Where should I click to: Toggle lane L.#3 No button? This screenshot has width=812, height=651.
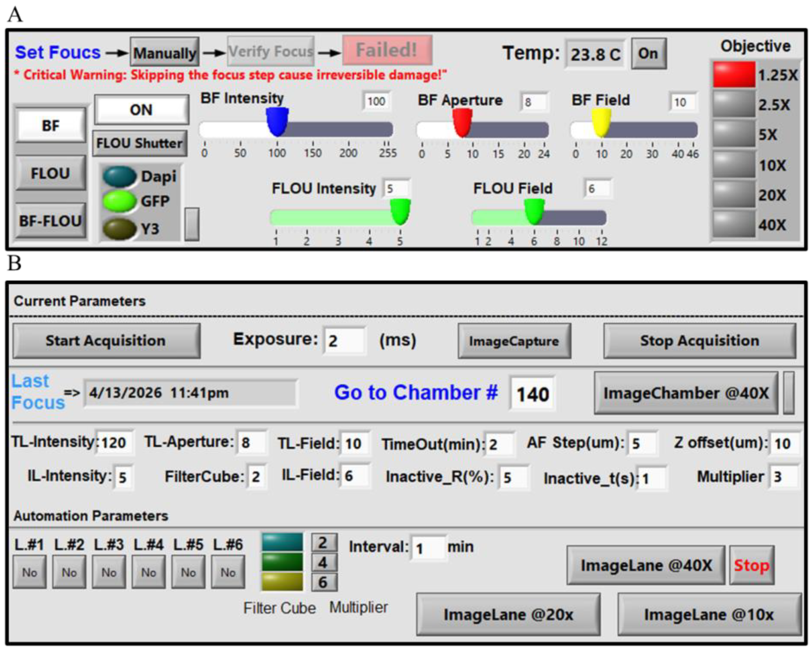109,572
